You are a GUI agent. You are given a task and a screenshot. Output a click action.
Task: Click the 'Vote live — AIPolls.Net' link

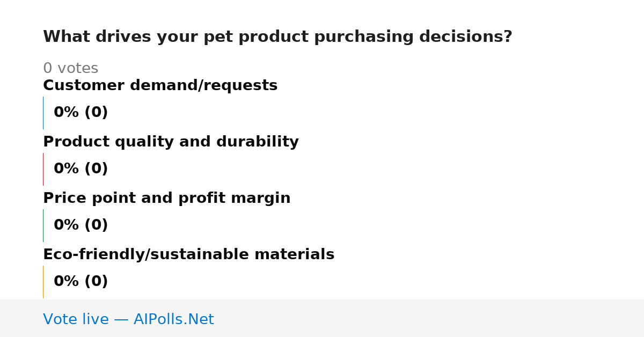pos(128,319)
